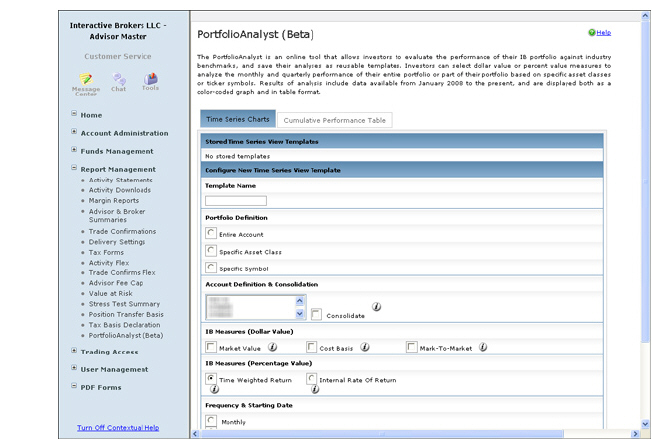The width and height of the screenshot is (652, 441).
Task: Click the Template Name text field
Action: 236,201
